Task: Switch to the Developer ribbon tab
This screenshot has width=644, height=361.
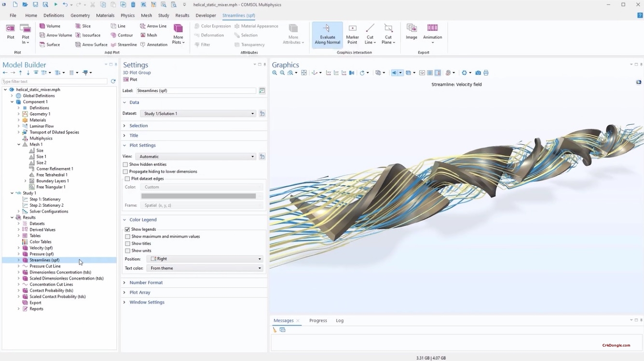Action: tap(206, 15)
